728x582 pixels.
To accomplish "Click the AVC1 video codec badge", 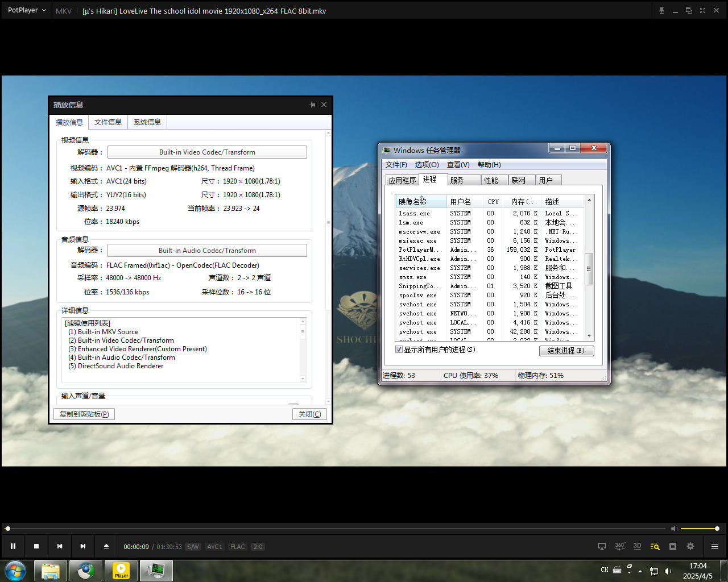I will click(215, 547).
